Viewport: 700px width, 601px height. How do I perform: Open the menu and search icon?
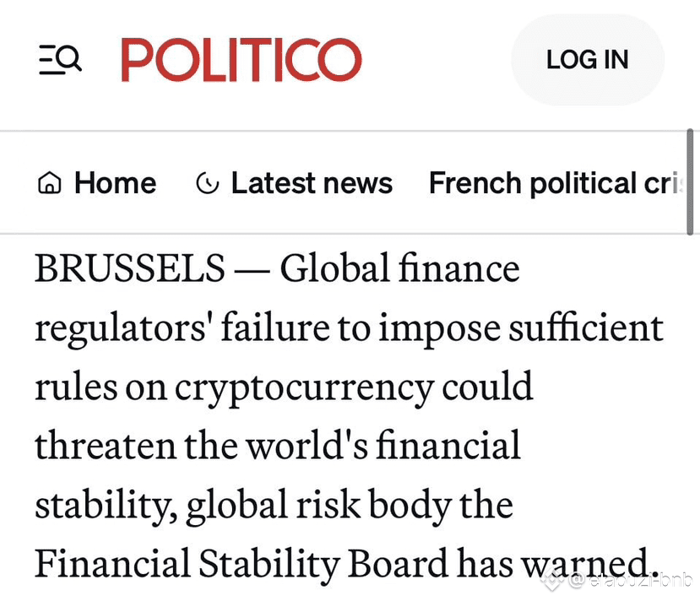pos(60,60)
